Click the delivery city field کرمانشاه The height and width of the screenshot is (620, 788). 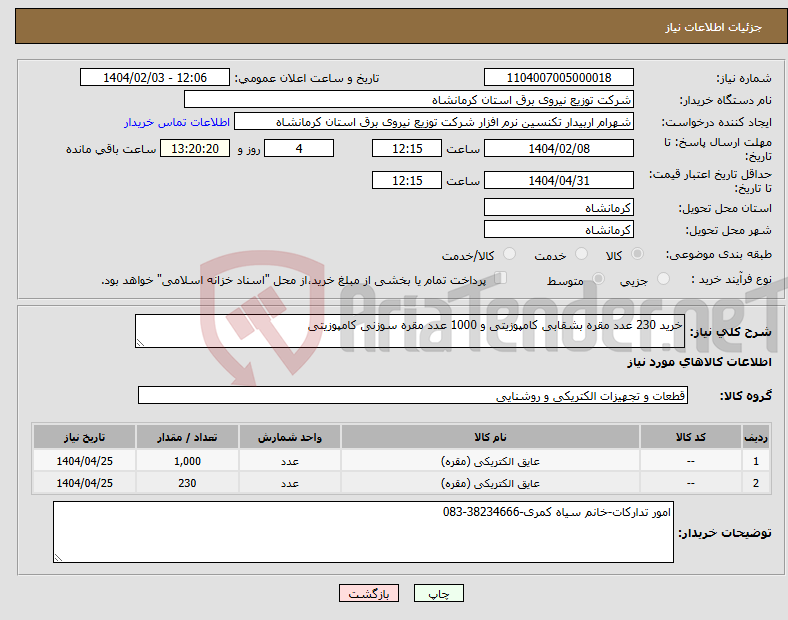(558, 229)
